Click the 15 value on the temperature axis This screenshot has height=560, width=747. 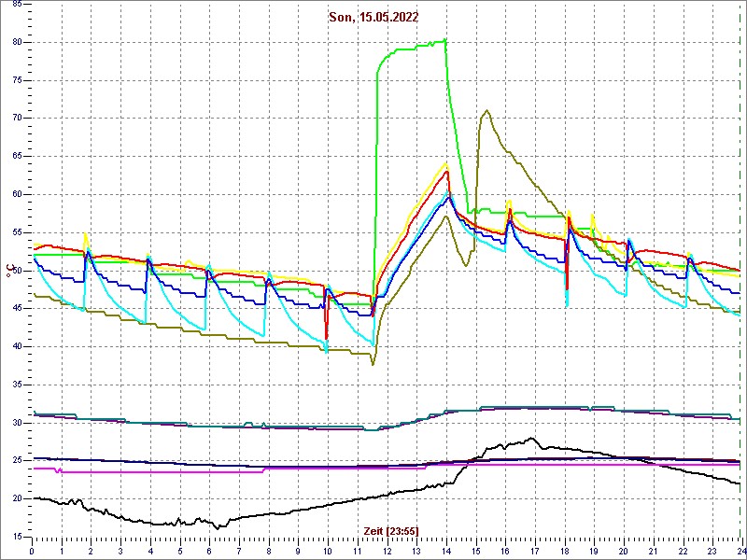pos(15,537)
